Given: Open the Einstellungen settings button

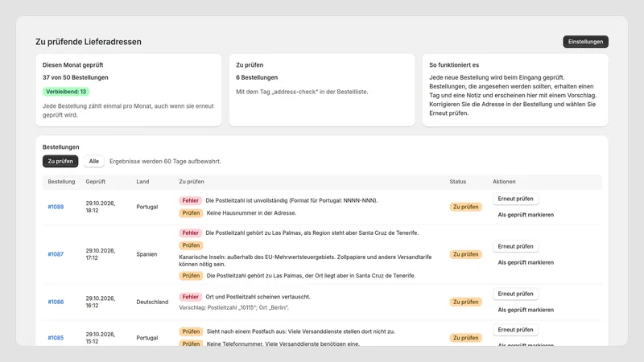Looking at the screenshot, I should 585,42.
